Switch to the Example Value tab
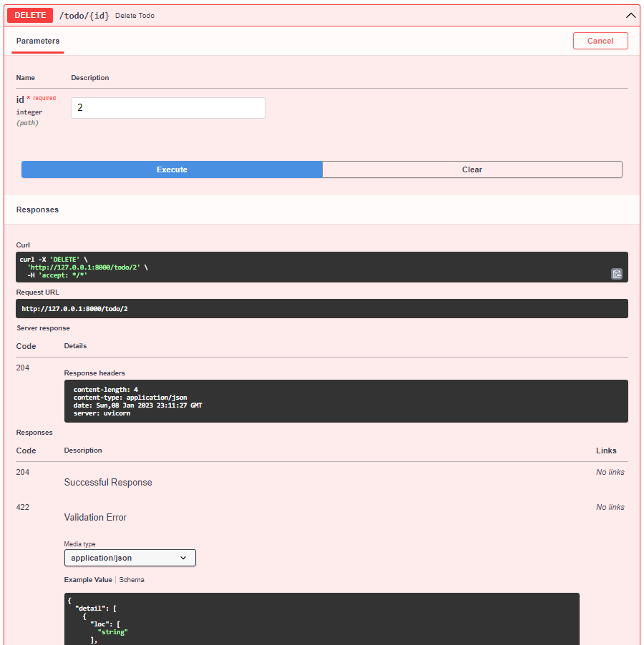The width and height of the screenshot is (644, 645). pyautogui.click(x=88, y=579)
